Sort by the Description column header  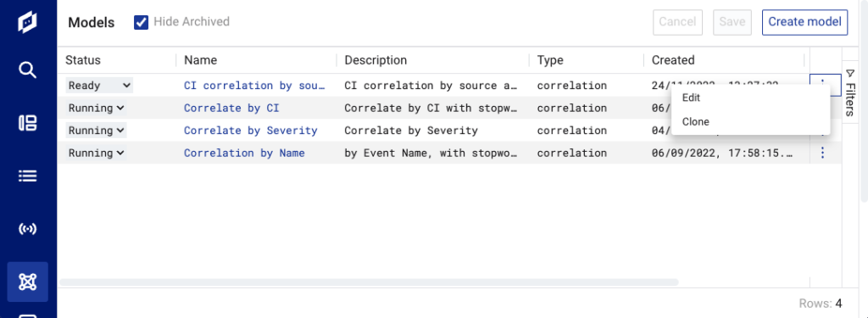click(376, 60)
